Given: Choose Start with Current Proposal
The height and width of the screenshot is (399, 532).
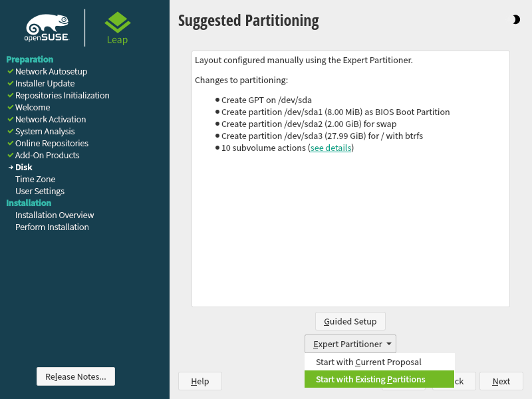Looking at the screenshot, I should 368,362.
